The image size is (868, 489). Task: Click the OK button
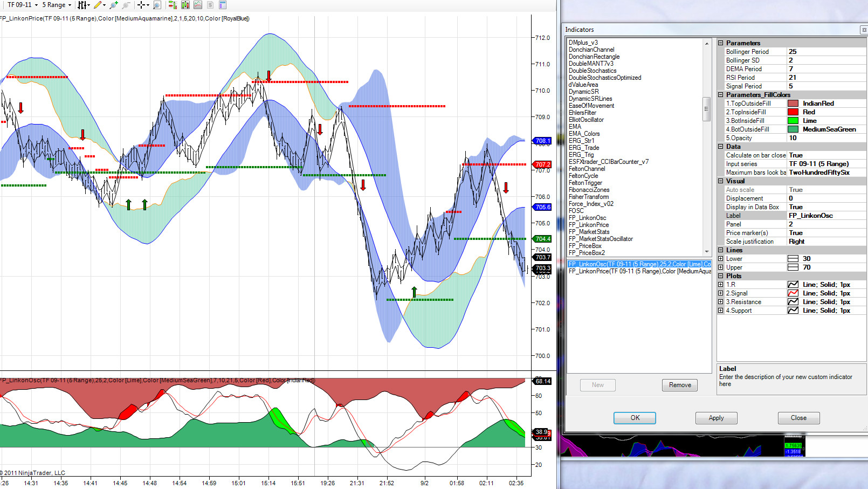pos(635,418)
